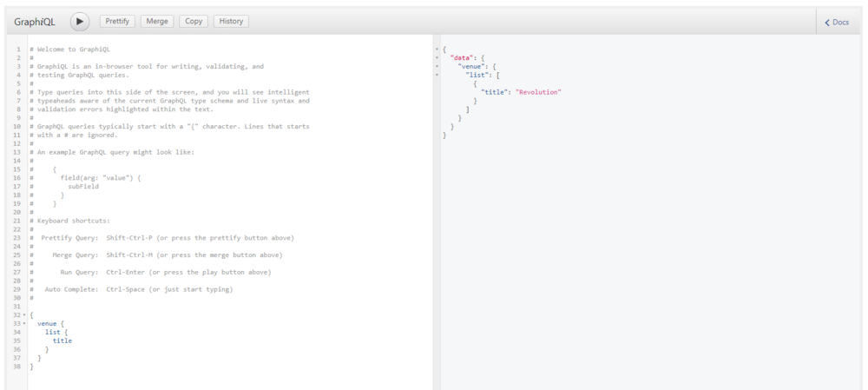Click the "title" key in response JSON
The height and width of the screenshot is (390, 868).
(x=496, y=92)
